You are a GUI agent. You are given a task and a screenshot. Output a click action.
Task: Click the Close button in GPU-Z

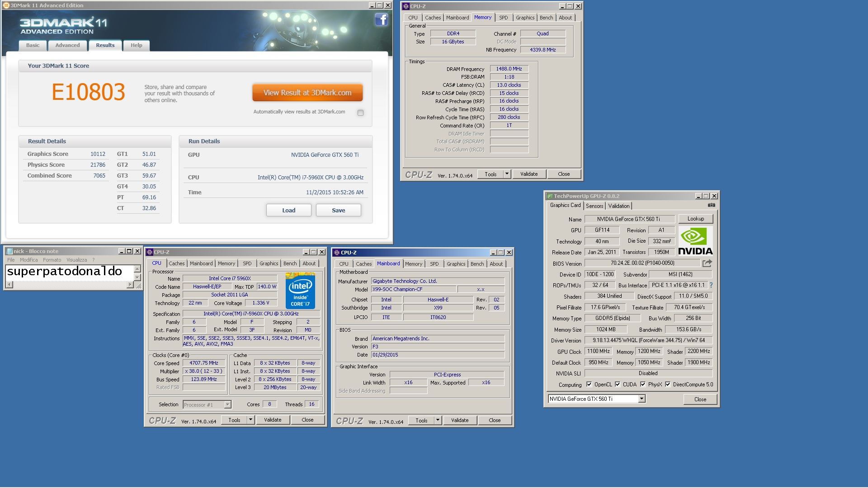(700, 399)
